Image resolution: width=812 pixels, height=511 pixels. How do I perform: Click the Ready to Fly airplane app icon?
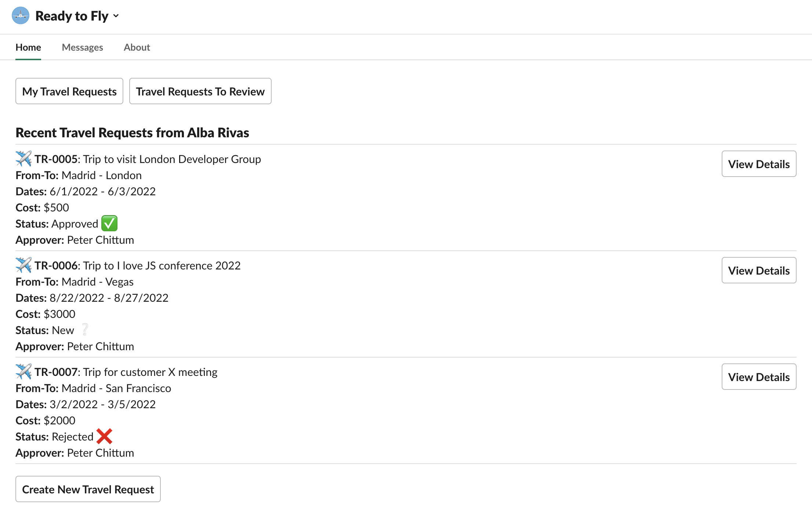coord(21,16)
